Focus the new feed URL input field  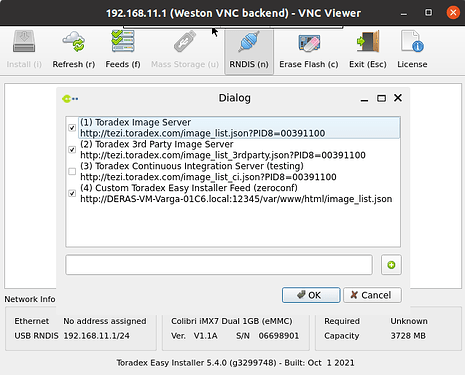point(219,265)
